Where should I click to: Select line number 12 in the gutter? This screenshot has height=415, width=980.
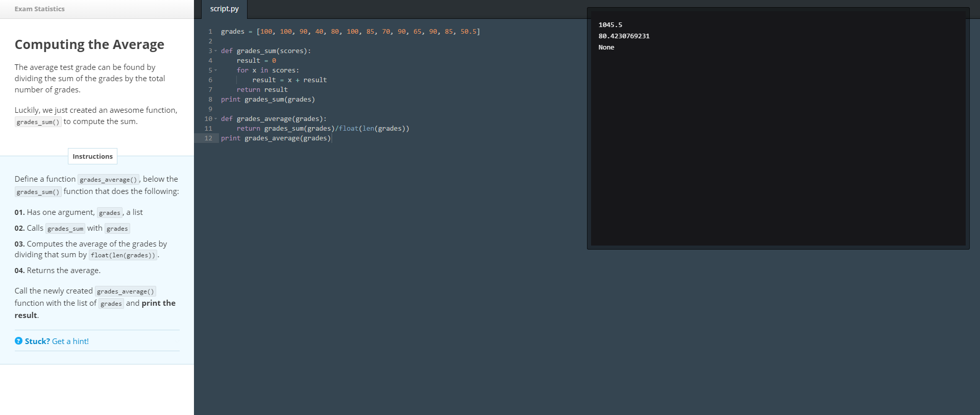tap(208, 138)
